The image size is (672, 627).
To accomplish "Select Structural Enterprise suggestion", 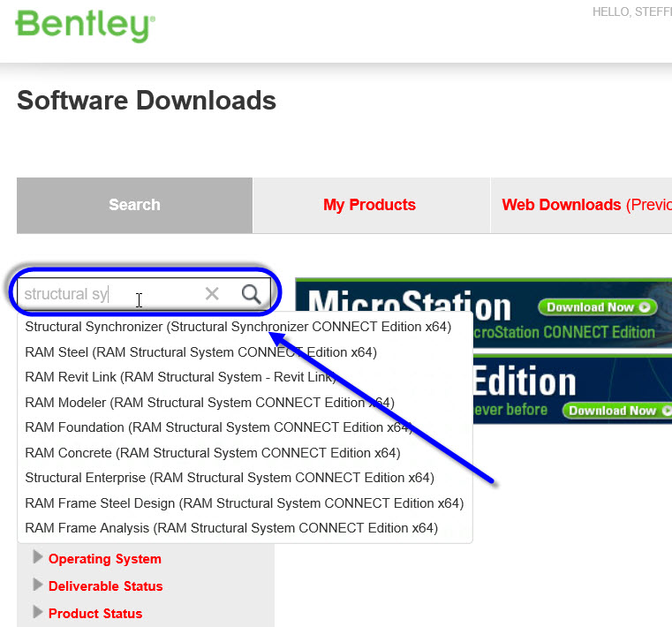I will 230,478.
